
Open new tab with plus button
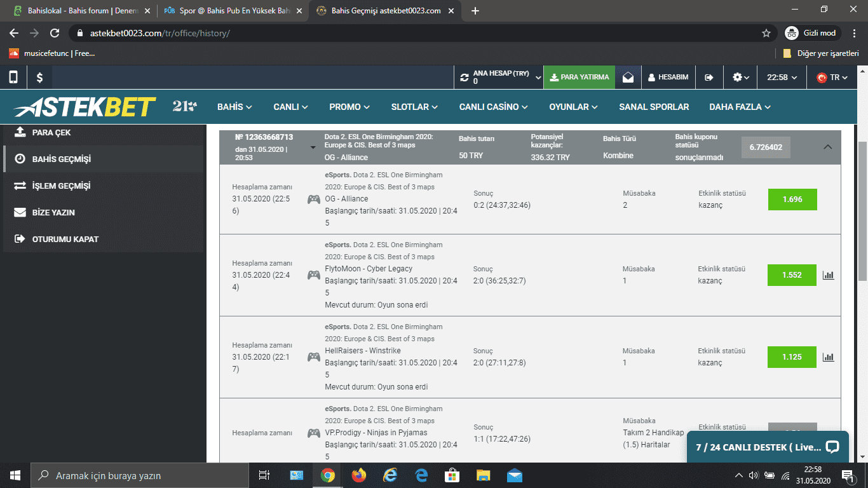pyautogui.click(x=475, y=11)
